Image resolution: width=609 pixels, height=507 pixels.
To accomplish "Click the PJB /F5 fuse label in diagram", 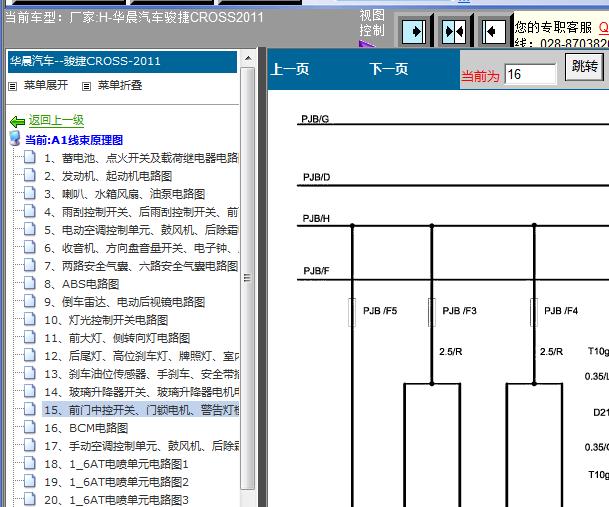I will [x=380, y=311].
